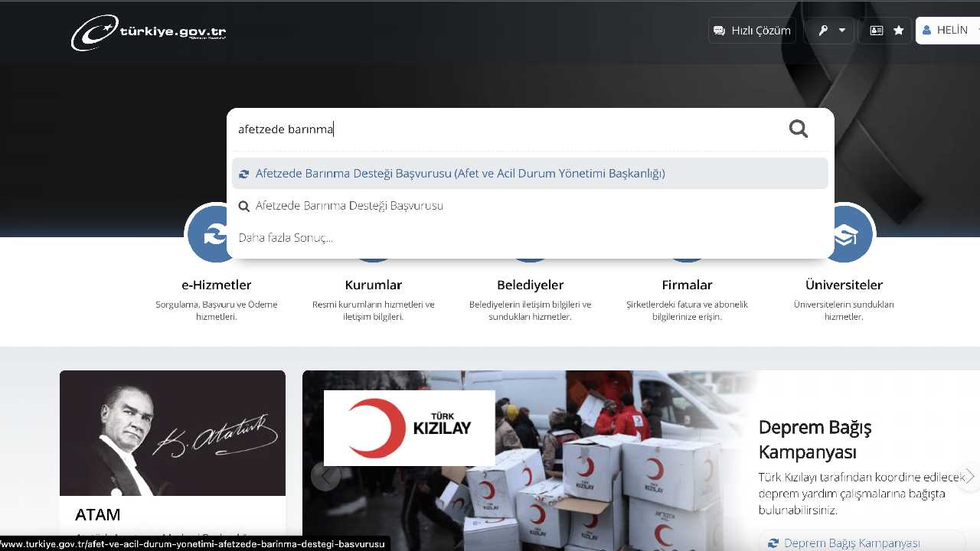The width and height of the screenshot is (980, 551).
Task: Open the Atatürk portrait thumbnail
Action: click(x=172, y=433)
